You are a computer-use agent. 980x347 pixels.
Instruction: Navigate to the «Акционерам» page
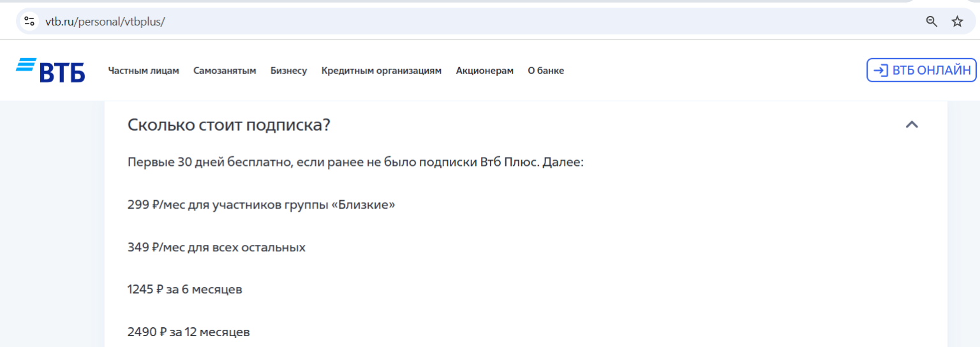coord(484,71)
